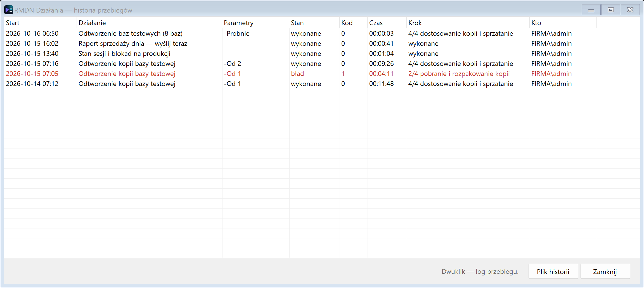Select the red failed run row with błąd
Image resolution: width=644 pixels, height=288 pixels.
coord(322,74)
